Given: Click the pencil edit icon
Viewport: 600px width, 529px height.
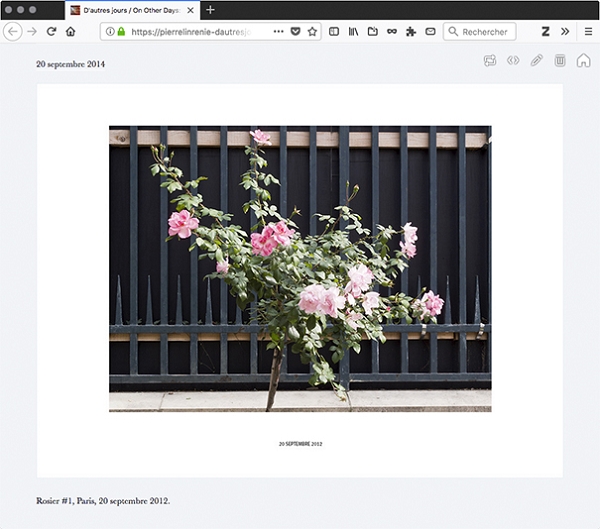Looking at the screenshot, I should click(536, 61).
